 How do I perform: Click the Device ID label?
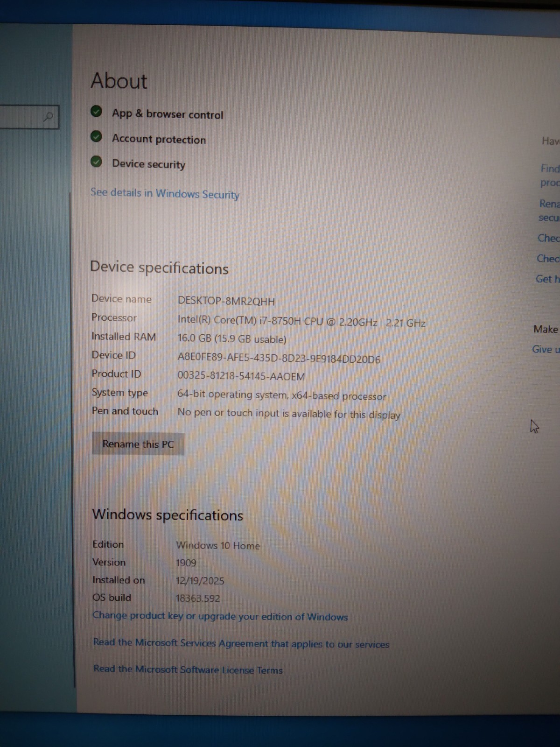(x=114, y=355)
